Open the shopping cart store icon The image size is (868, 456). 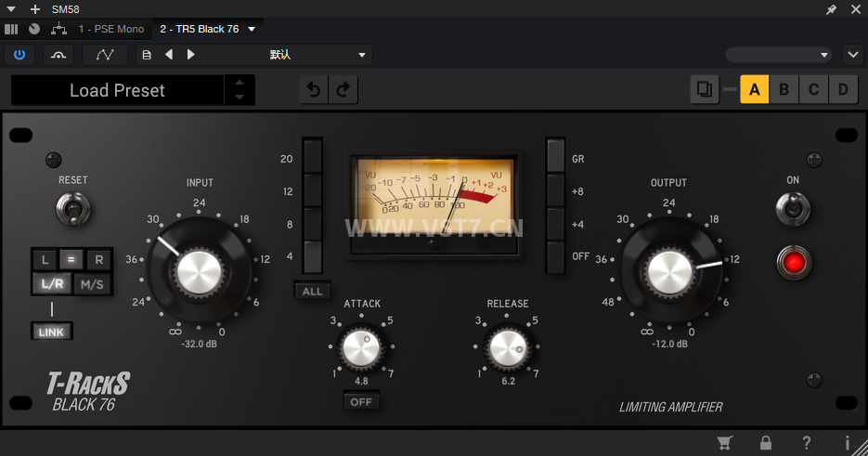[x=725, y=443]
